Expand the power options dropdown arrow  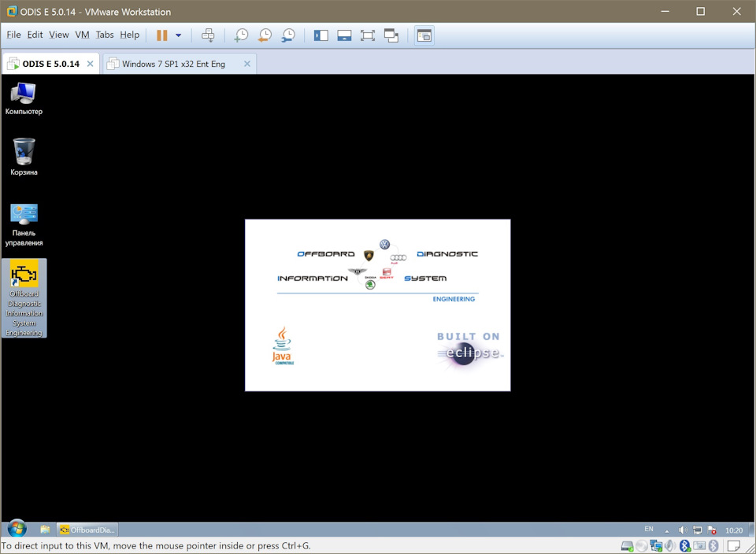(x=179, y=35)
